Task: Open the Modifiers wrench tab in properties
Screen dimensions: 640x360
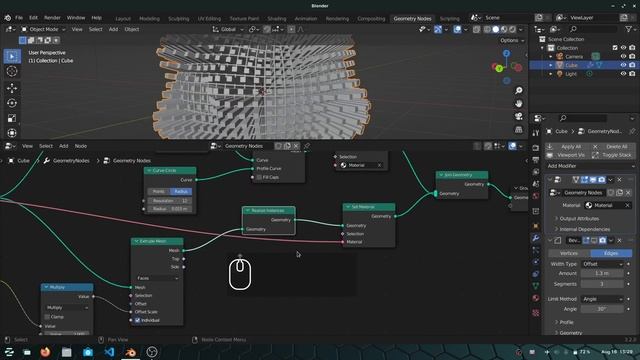Action: 536,238
